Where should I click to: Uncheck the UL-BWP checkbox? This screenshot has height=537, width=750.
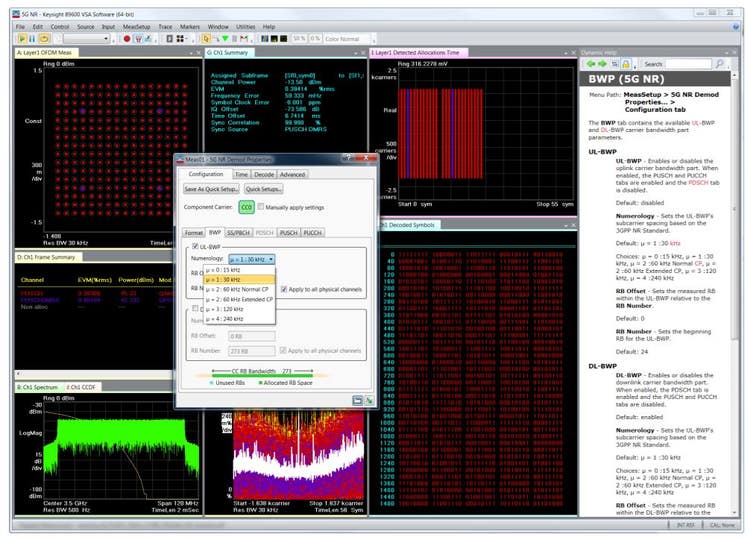point(196,246)
